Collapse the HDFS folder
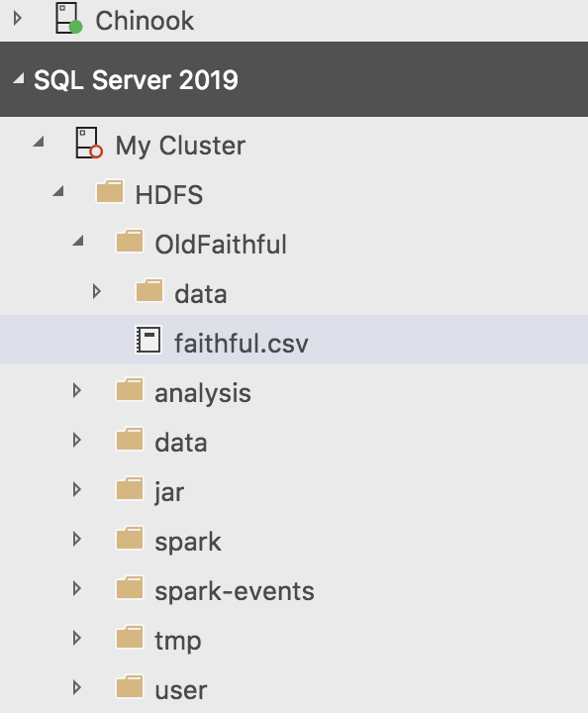Image resolution: width=588 pixels, height=713 pixels. pyautogui.click(x=58, y=190)
